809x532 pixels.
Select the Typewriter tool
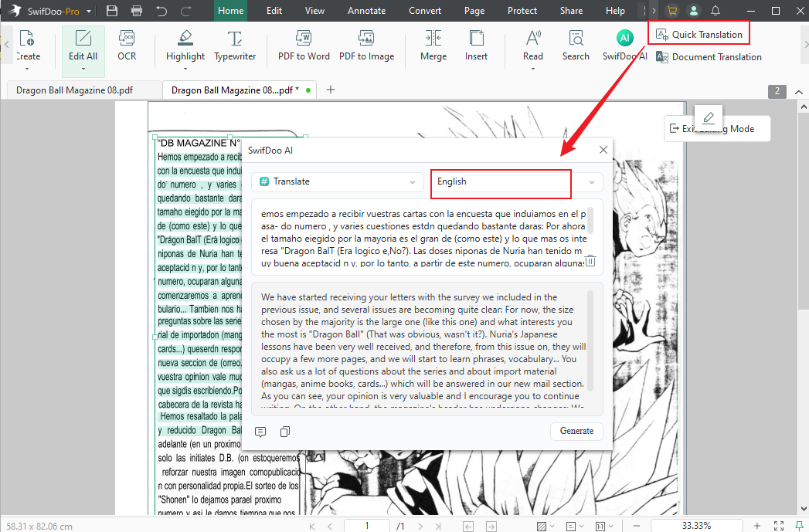tap(236, 46)
